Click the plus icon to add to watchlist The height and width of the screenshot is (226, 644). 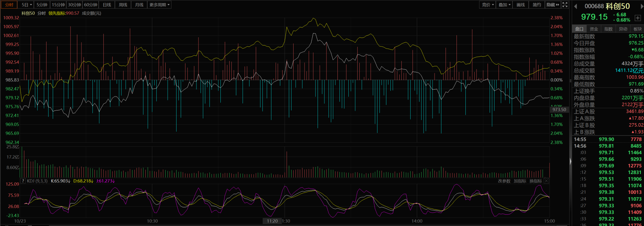637,18
